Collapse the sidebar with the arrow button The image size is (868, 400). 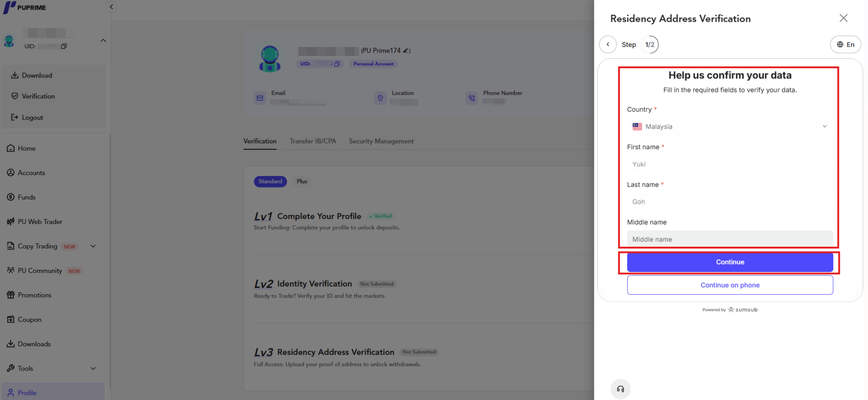[111, 7]
